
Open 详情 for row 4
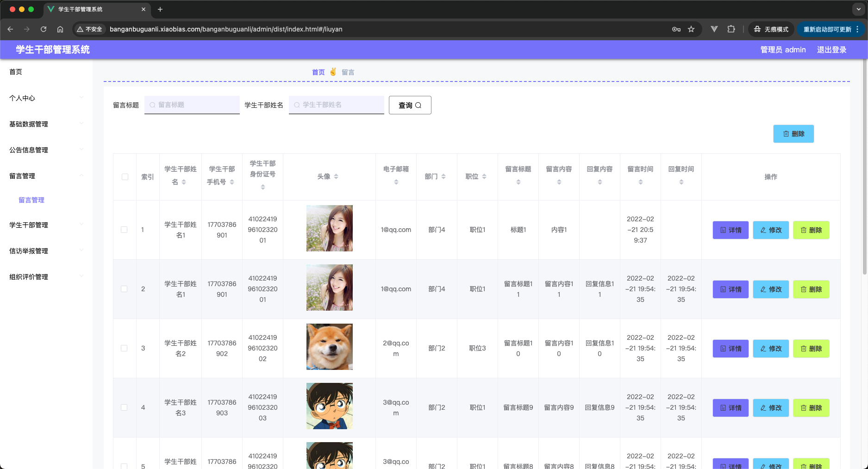coord(731,408)
